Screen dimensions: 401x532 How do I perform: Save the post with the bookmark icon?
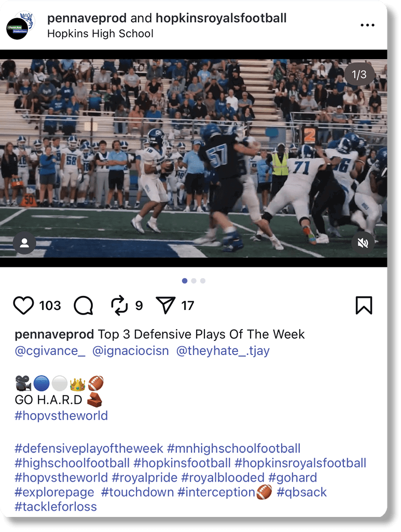[x=364, y=305]
